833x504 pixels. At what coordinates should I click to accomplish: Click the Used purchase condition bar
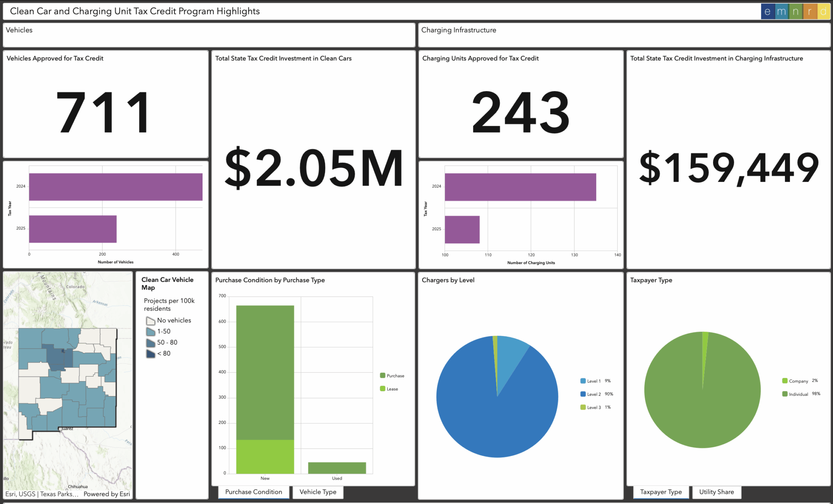[337, 468]
